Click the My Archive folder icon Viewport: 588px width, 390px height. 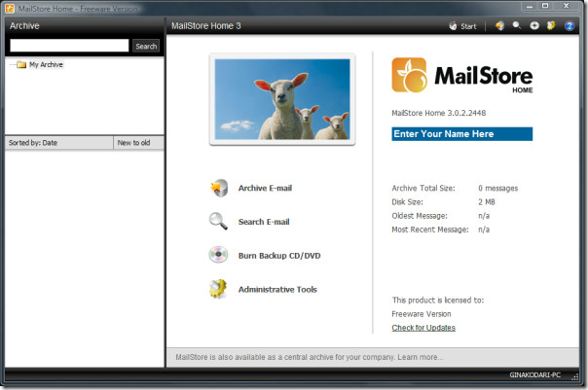point(21,64)
